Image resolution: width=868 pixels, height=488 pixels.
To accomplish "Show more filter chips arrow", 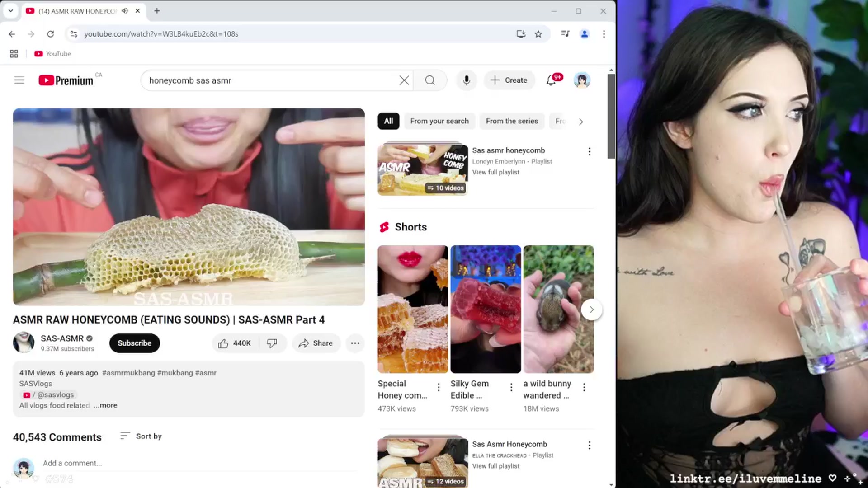I will pyautogui.click(x=581, y=122).
